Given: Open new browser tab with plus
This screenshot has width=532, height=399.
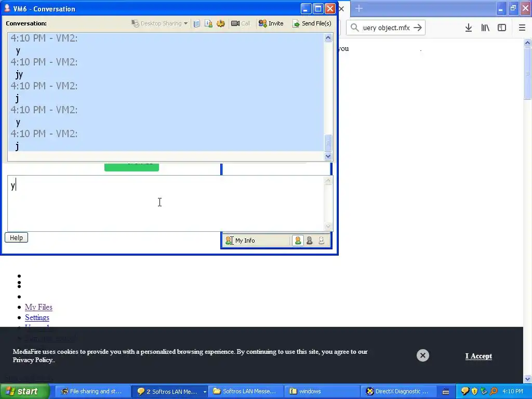Looking at the screenshot, I should (x=359, y=8).
